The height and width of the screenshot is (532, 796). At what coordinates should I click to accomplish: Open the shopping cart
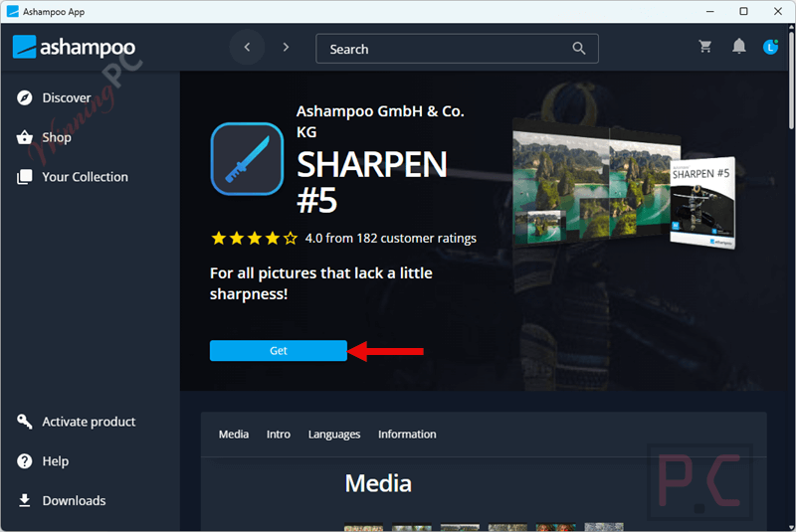click(x=705, y=47)
